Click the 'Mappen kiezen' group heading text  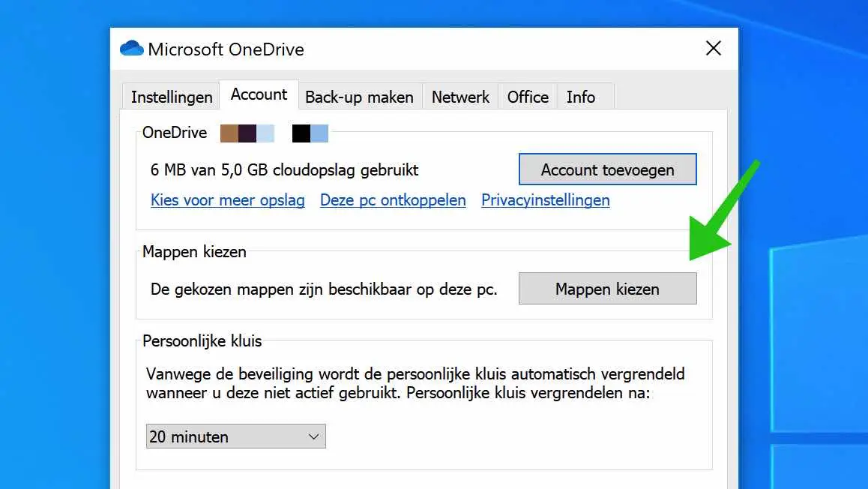tap(194, 252)
